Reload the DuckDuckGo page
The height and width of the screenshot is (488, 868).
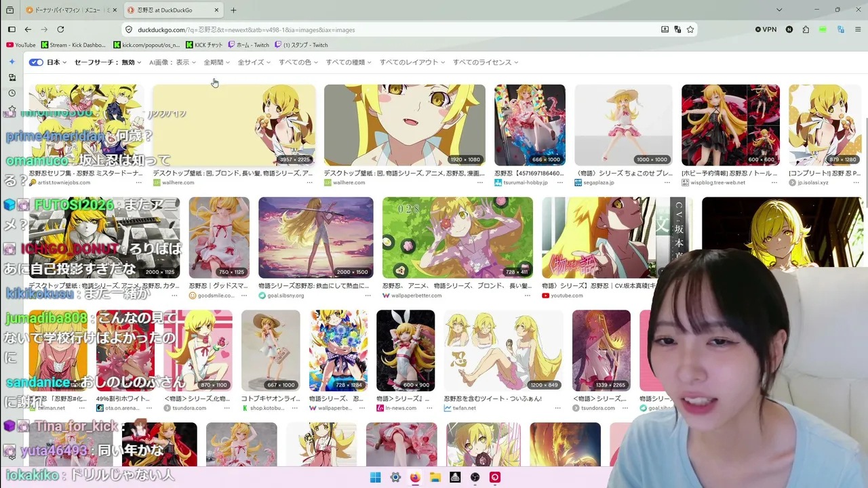(60, 29)
